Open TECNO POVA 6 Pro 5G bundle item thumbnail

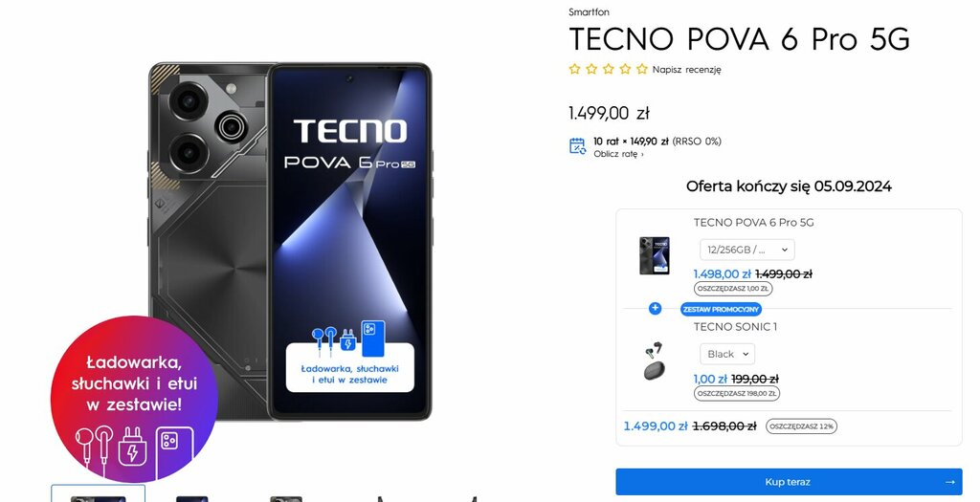pos(655,256)
